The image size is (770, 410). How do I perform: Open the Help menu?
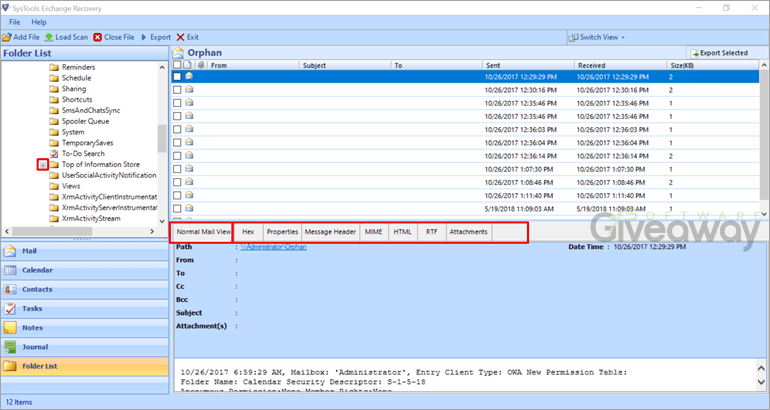click(38, 22)
